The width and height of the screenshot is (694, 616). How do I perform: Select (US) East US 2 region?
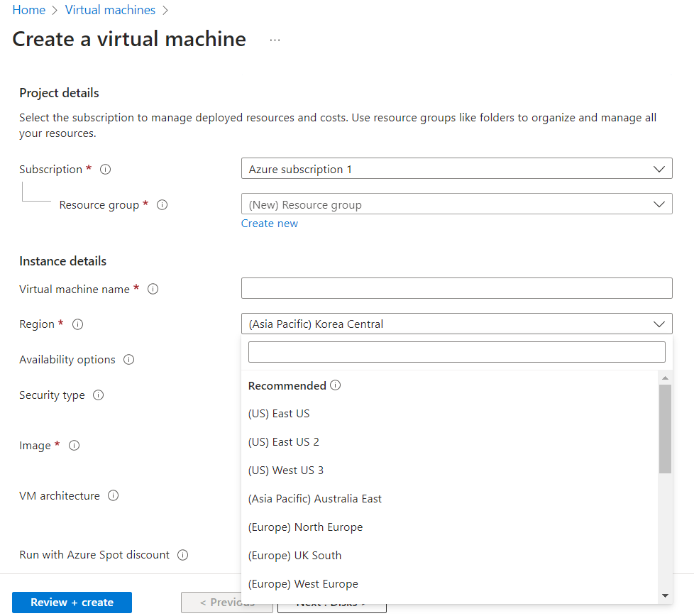coord(450,441)
